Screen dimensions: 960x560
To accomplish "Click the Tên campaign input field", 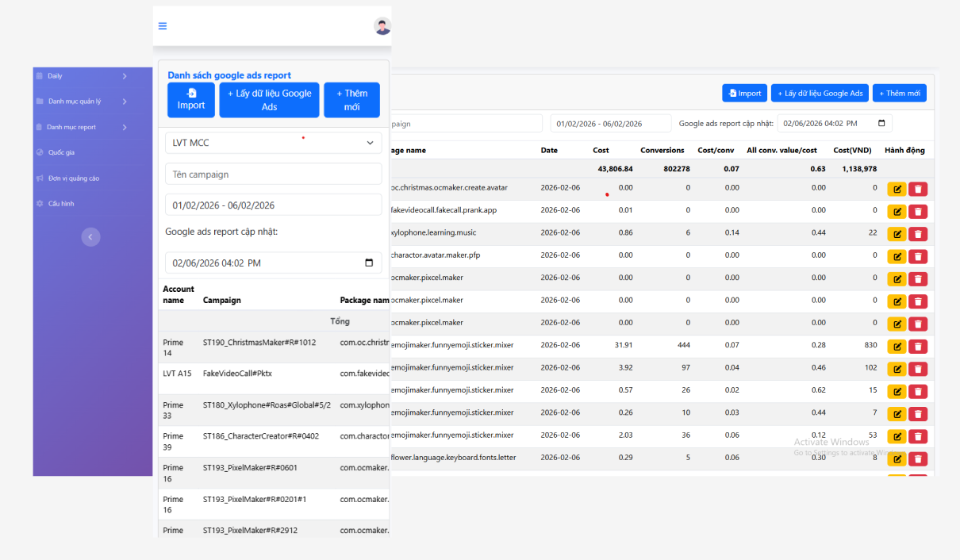I will [x=273, y=175].
